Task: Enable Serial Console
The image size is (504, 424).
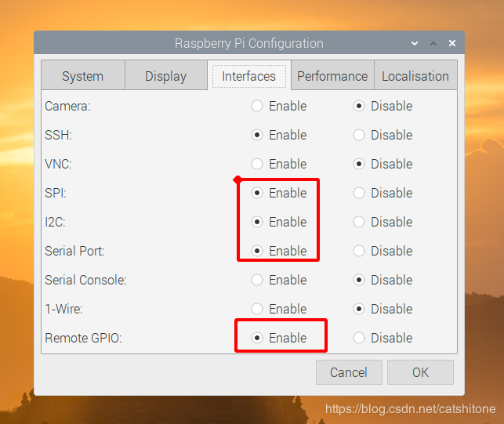Action: pos(257,280)
